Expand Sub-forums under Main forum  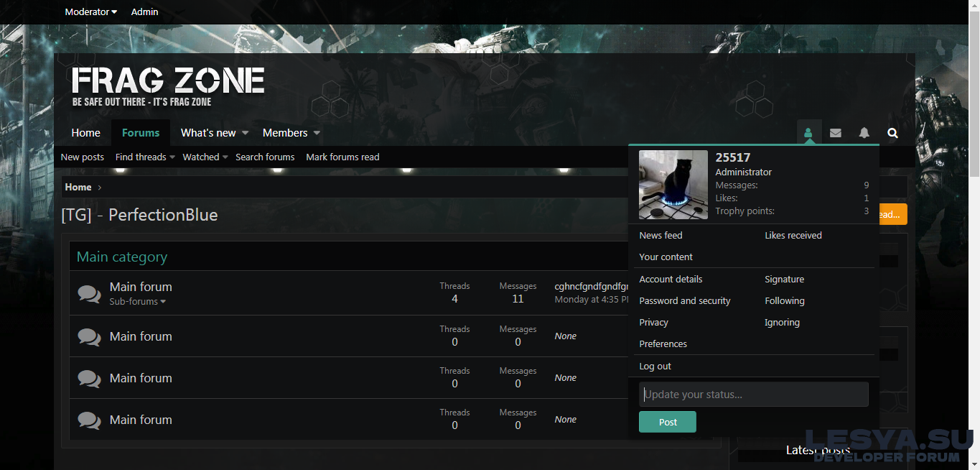click(137, 302)
